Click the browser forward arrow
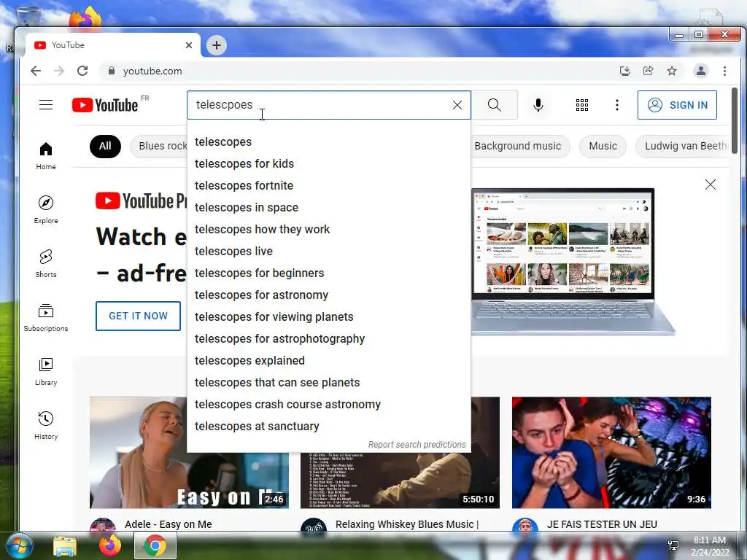Image resolution: width=747 pixels, height=560 pixels. [59, 71]
